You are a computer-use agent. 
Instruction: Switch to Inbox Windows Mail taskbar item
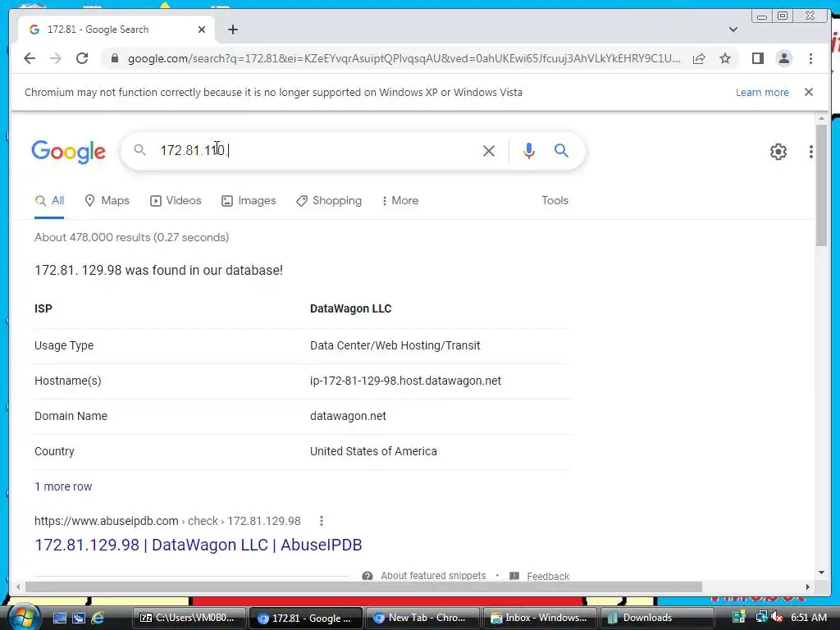pos(540,618)
